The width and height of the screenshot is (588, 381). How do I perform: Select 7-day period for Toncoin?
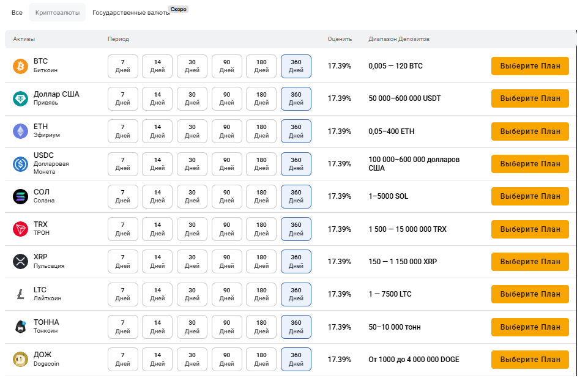(122, 327)
